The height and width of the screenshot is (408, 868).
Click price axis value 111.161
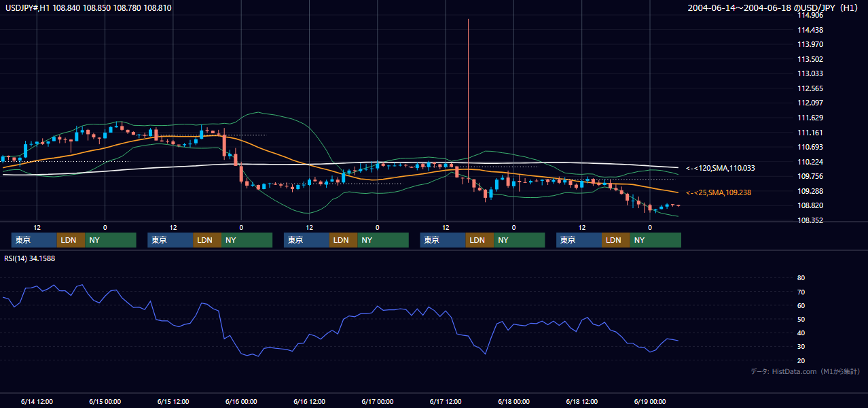(x=810, y=133)
